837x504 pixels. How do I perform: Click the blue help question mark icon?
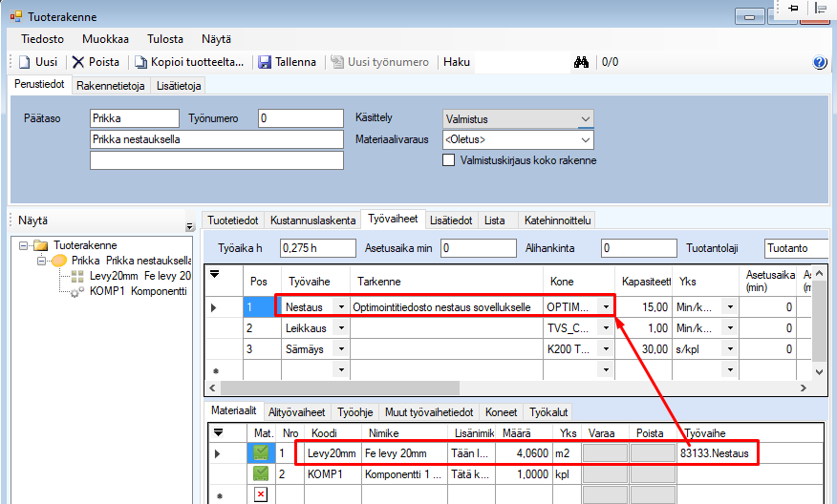click(x=819, y=62)
